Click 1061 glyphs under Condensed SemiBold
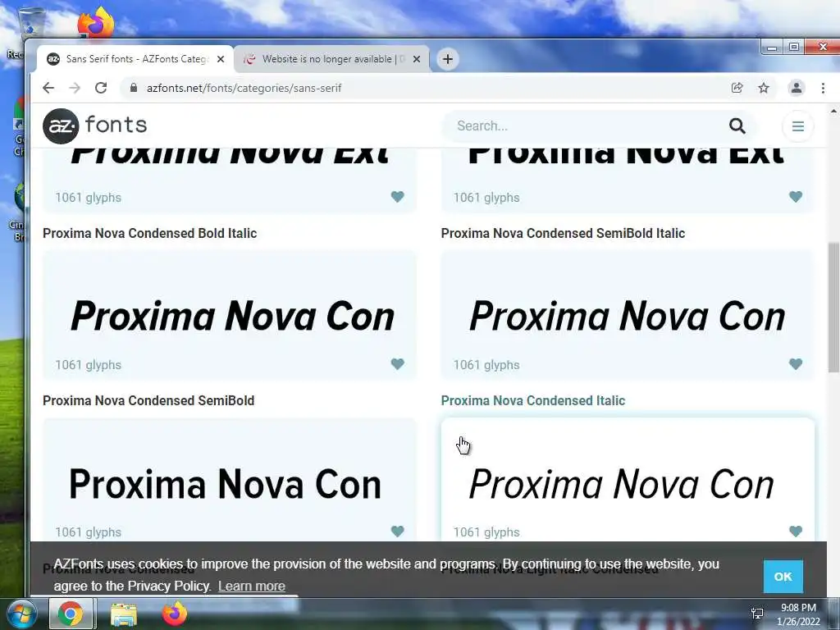 89,532
